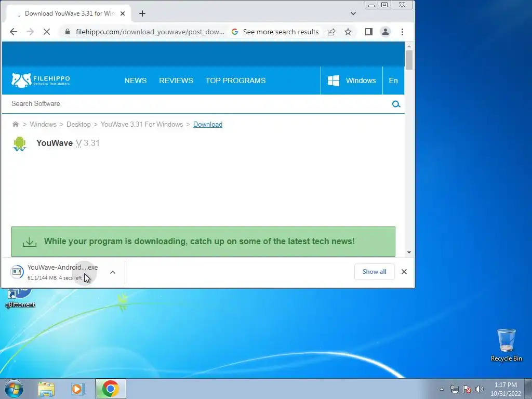Expand the download item options chevron
This screenshot has width=532, height=399.
pos(113,272)
